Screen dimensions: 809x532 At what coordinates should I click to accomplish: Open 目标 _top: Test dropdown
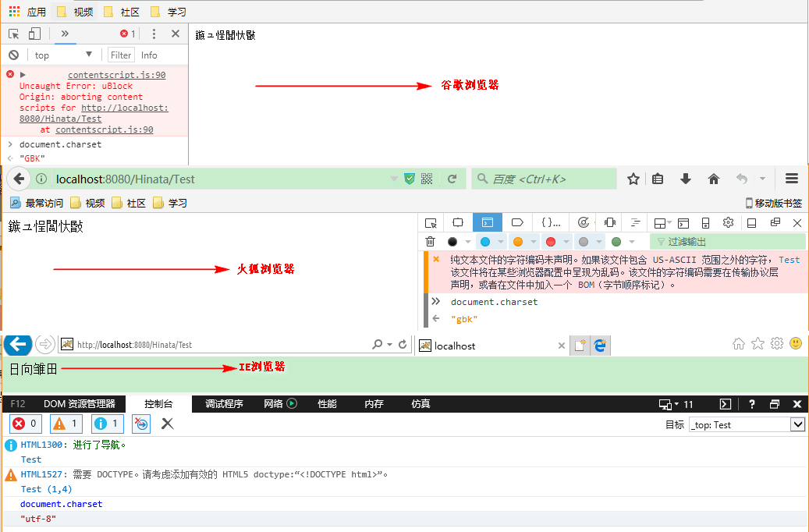click(747, 424)
